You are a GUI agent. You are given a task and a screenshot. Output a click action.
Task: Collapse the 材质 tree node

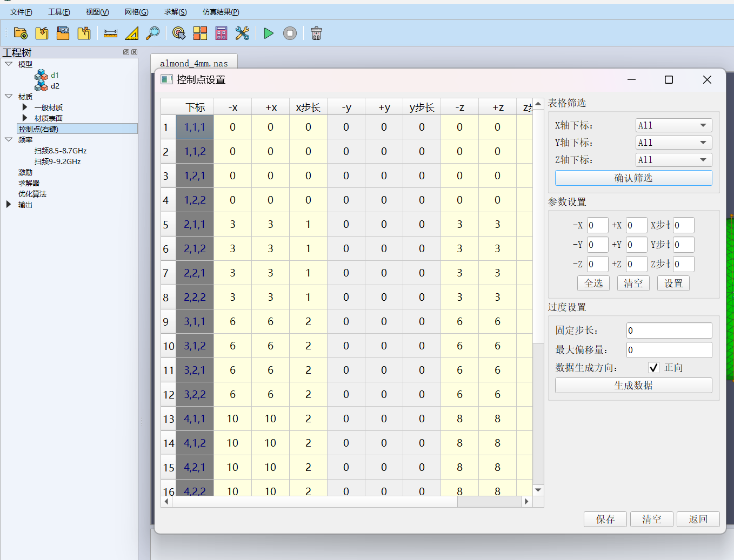click(x=9, y=97)
